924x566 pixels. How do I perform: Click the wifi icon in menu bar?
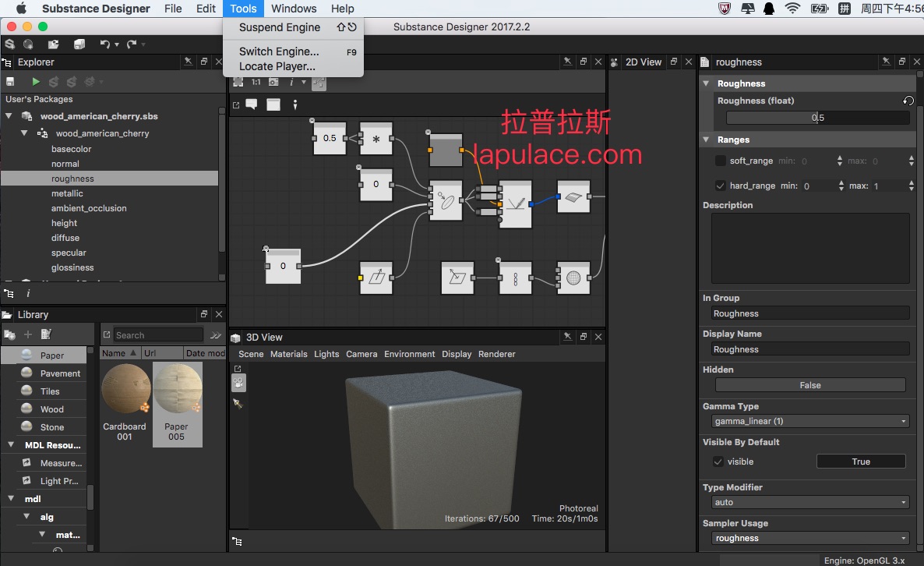click(x=793, y=9)
